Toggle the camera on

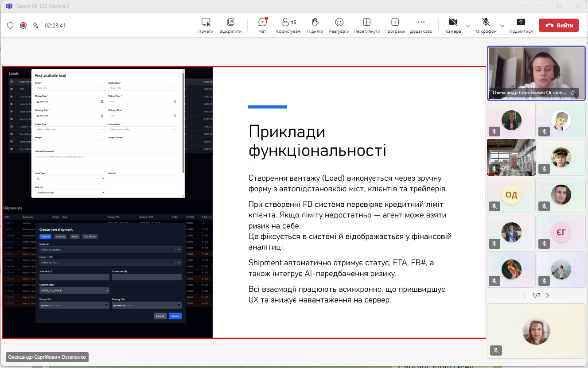453,25
